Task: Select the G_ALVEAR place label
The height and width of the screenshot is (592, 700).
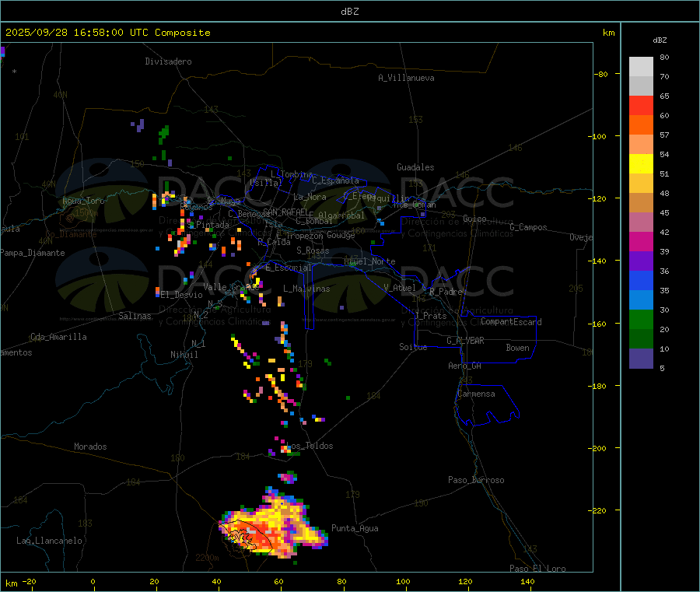Action: pyautogui.click(x=465, y=341)
